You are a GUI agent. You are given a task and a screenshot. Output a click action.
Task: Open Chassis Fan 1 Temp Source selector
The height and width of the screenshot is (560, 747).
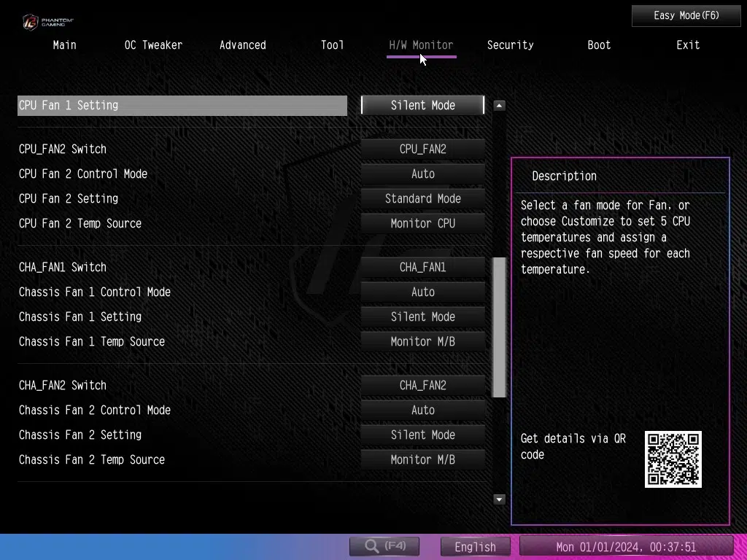(x=422, y=342)
